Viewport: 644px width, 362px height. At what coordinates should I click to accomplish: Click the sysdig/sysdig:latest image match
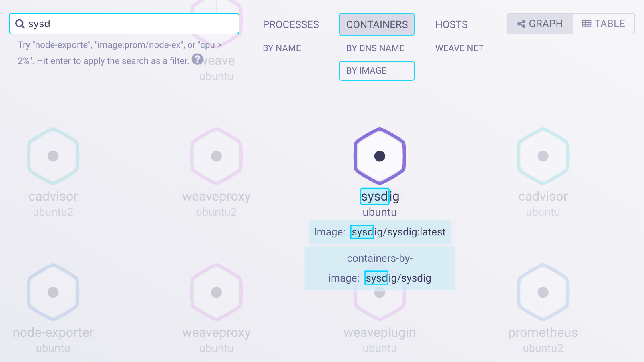tap(398, 232)
